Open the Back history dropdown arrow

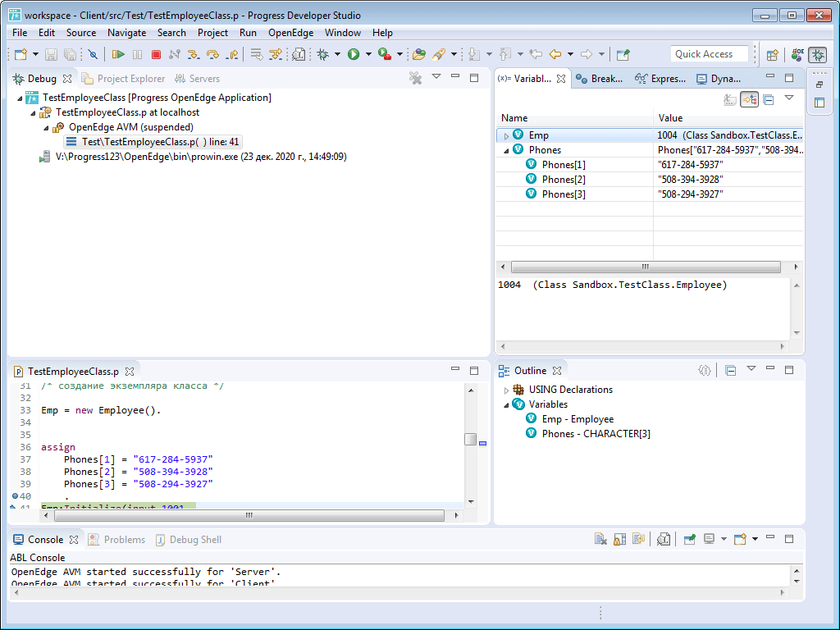click(570, 54)
